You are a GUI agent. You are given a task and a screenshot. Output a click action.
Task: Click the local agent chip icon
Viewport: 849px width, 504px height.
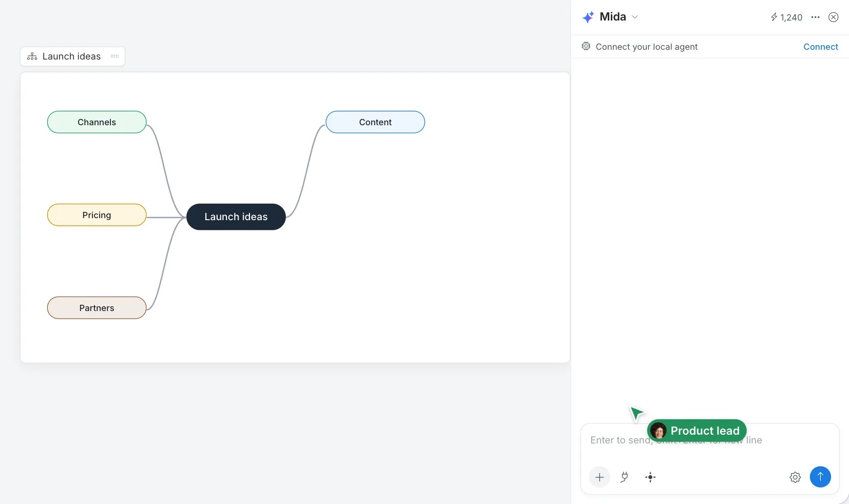click(586, 46)
